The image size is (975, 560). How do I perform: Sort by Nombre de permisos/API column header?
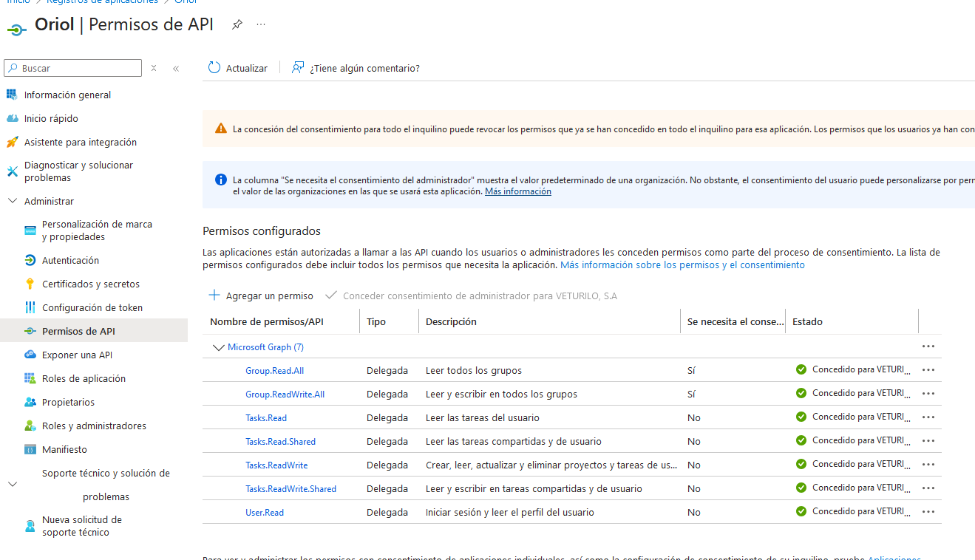[267, 321]
